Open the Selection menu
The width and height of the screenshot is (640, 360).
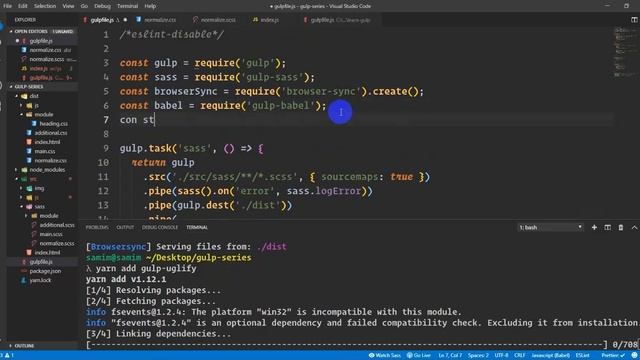click(x=44, y=6)
